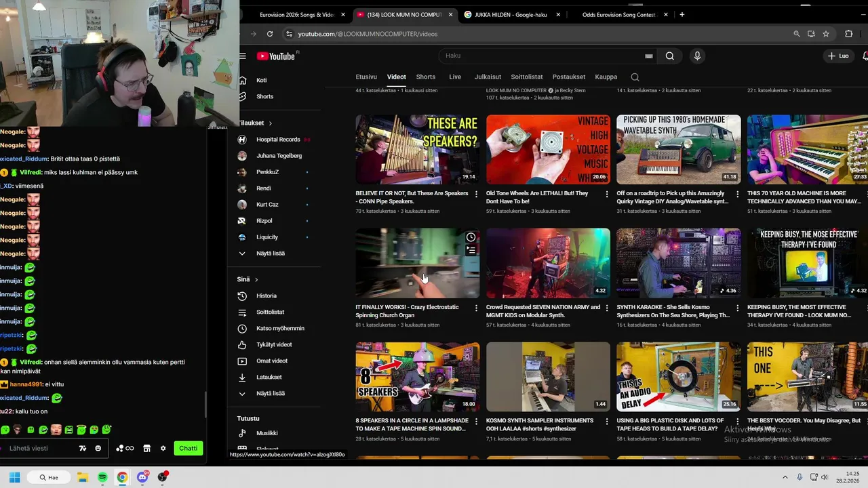Switch to the Eurovision 2026 Songs browser tab

[x=296, y=14]
